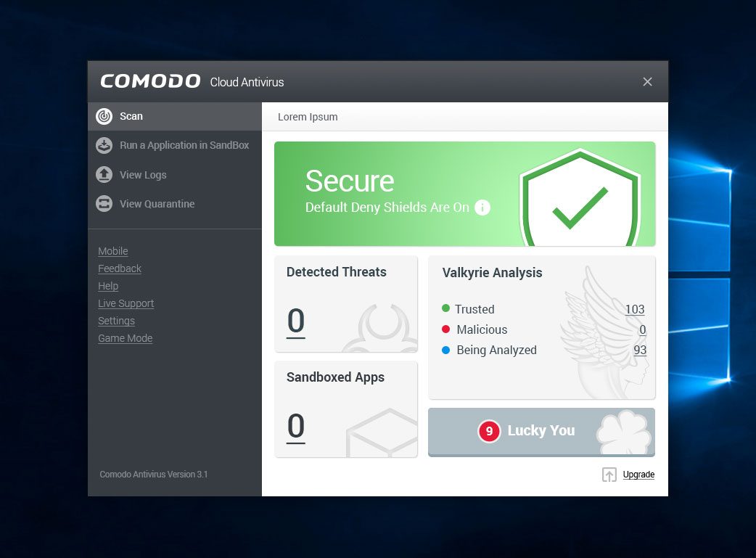Image resolution: width=756 pixels, height=558 pixels.
Task: Click Default Deny Shields Are On text
Action: click(387, 208)
